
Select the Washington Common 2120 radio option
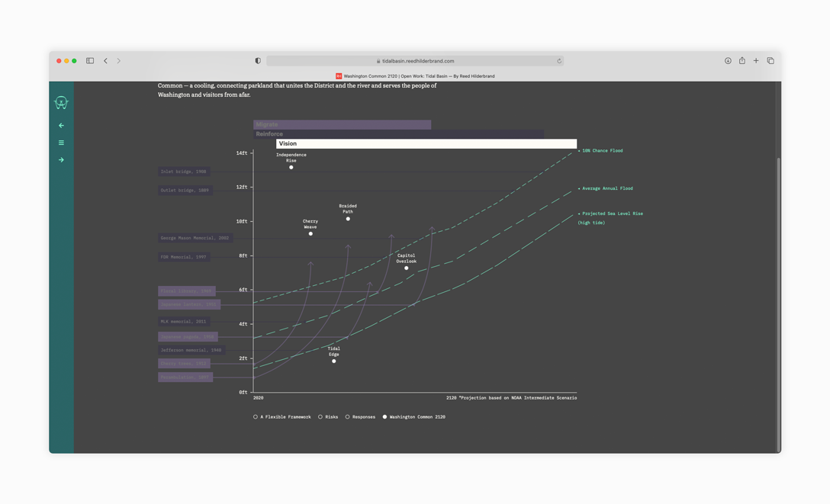pos(384,417)
